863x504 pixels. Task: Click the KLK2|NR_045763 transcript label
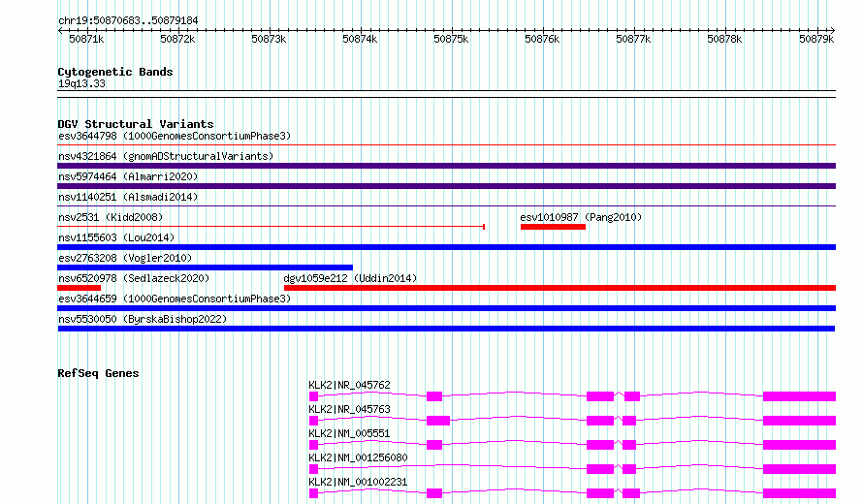(x=349, y=409)
